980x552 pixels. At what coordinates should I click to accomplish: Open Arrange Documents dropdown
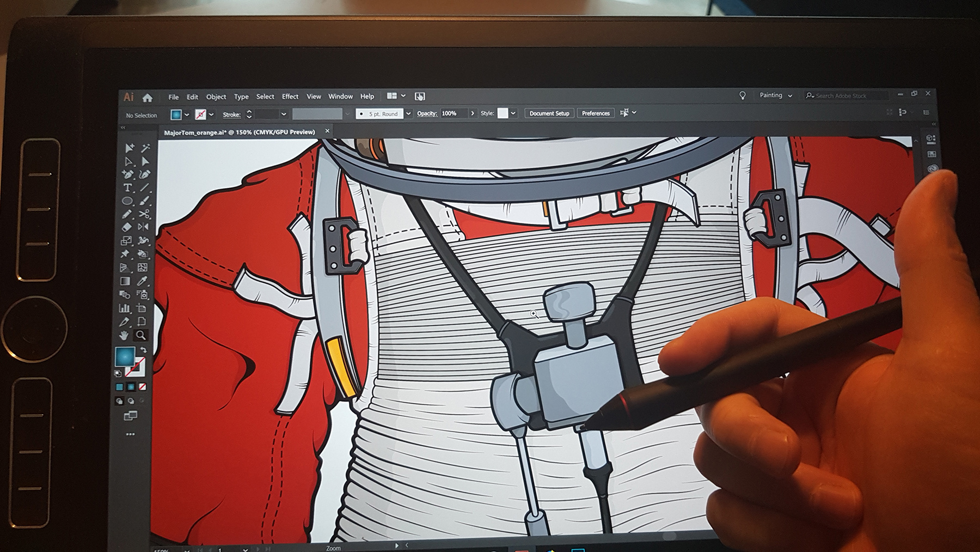tap(396, 96)
